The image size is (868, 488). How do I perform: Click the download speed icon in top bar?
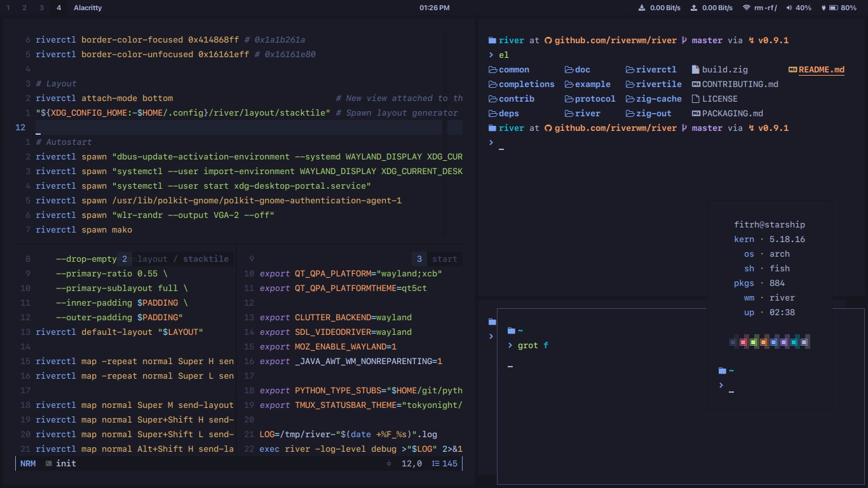tap(642, 8)
